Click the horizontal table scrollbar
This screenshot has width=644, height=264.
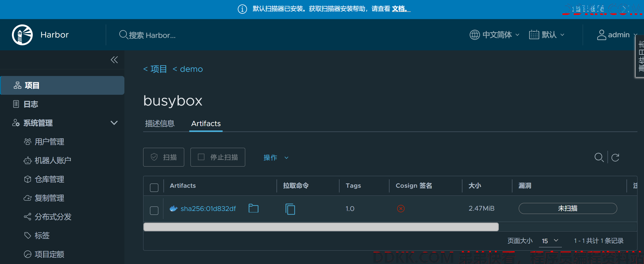(321, 227)
